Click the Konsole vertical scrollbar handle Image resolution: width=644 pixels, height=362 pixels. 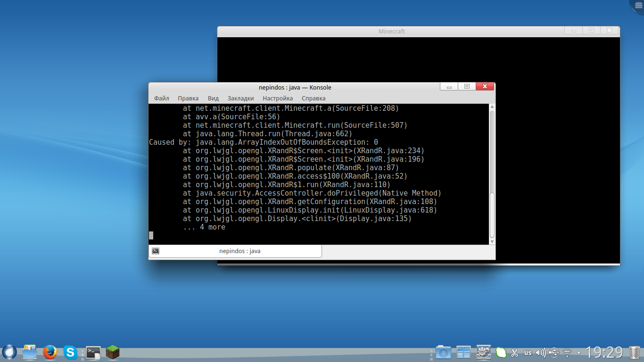pos(492,215)
